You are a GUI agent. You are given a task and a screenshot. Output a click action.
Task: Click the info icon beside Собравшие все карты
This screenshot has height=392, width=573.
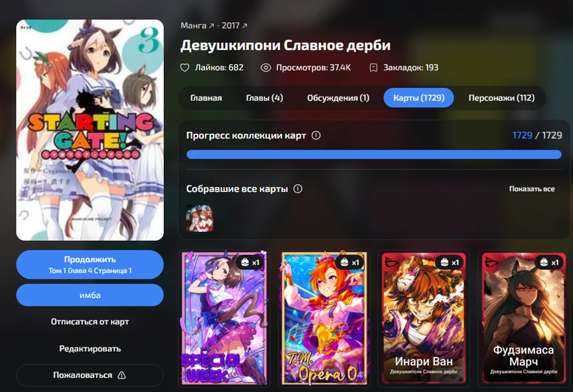(x=298, y=189)
